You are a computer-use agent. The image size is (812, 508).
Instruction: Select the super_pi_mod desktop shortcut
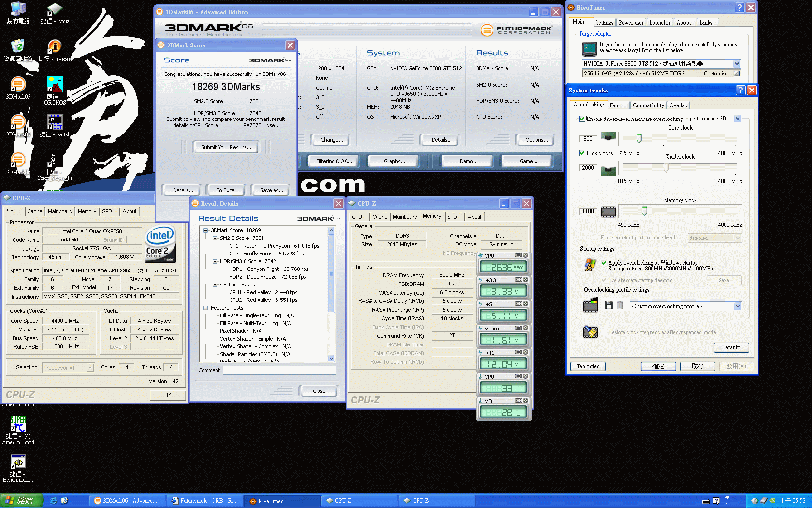[x=18, y=430]
